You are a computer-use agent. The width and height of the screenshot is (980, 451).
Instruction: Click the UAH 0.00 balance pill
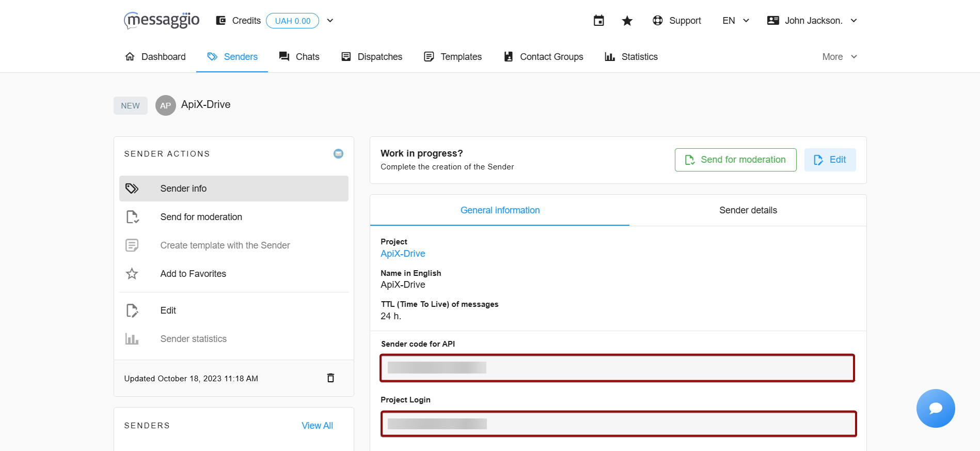tap(292, 21)
